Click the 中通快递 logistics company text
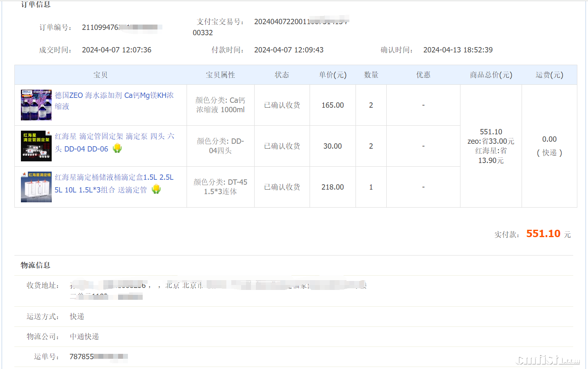The image size is (588, 369). (84, 337)
